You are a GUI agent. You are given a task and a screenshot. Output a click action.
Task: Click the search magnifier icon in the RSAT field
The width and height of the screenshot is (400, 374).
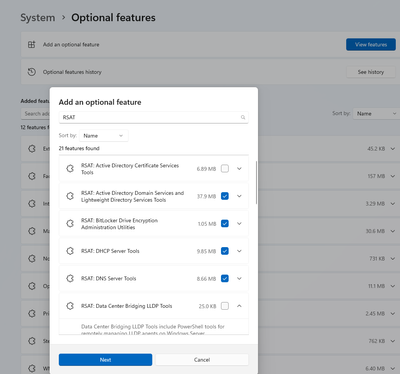243,117
